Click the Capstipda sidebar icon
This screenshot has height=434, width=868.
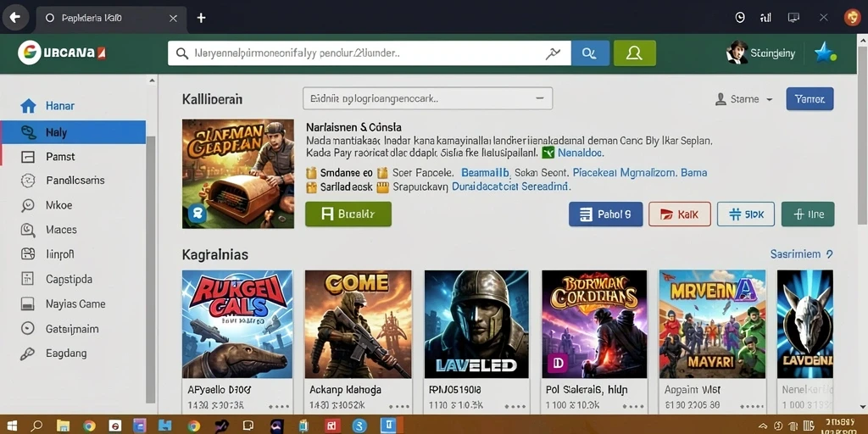click(28, 279)
